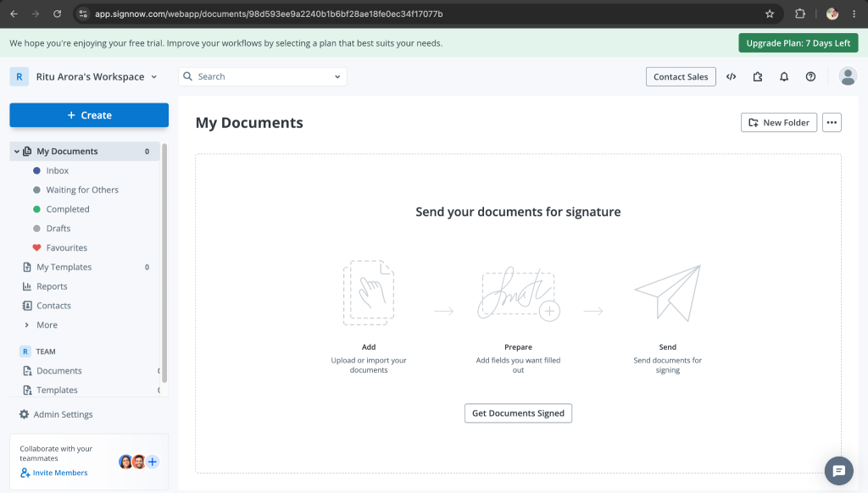Click the sidebar vertical scrollbar

[164, 263]
